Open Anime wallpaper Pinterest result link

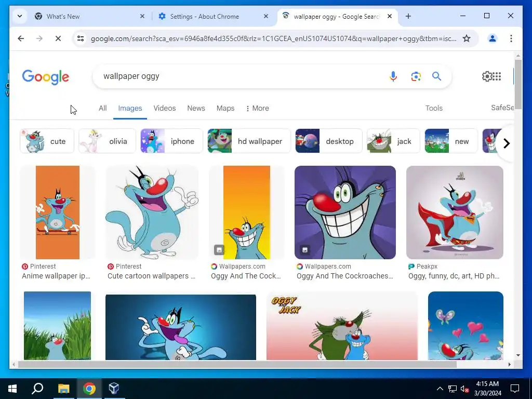[56, 276]
